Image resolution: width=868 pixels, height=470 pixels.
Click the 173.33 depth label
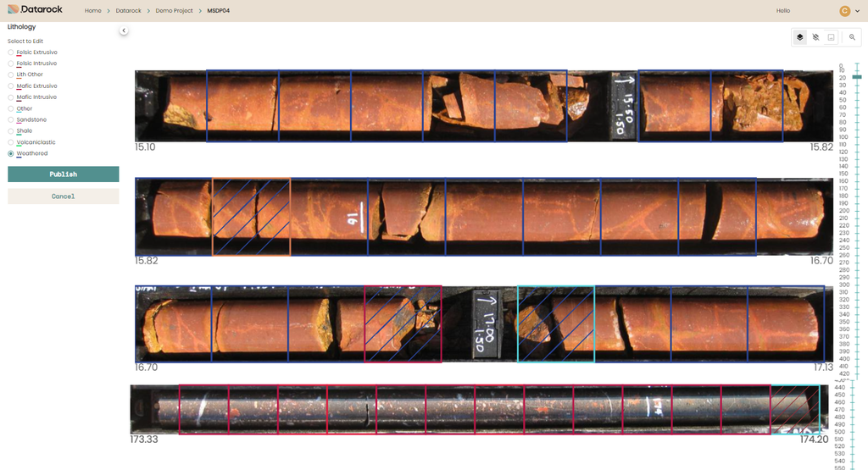click(x=144, y=439)
